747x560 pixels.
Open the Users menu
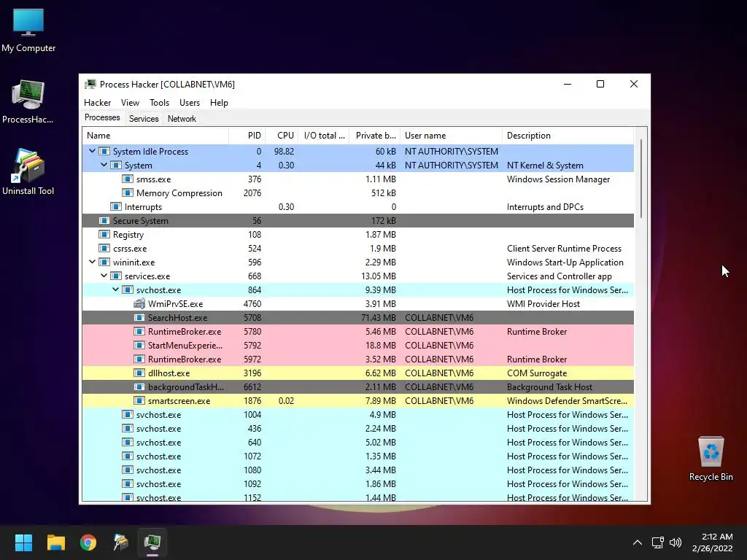[x=190, y=102]
